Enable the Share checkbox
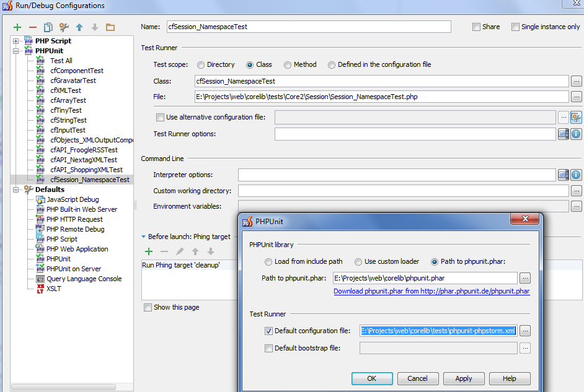The image size is (584, 392). pos(476,27)
